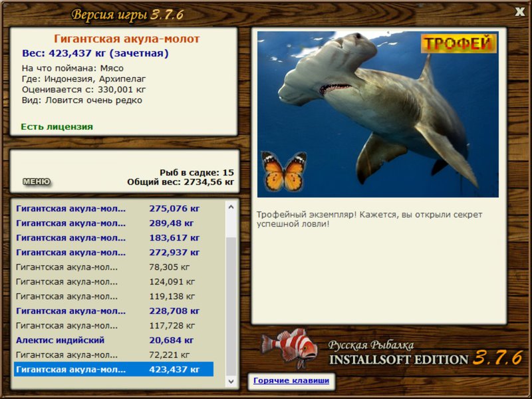The height and width of the screenshot is (399, 532).
Task: Click the ТРОФЕЙ badge on the photo
Action: coord(458,43)
